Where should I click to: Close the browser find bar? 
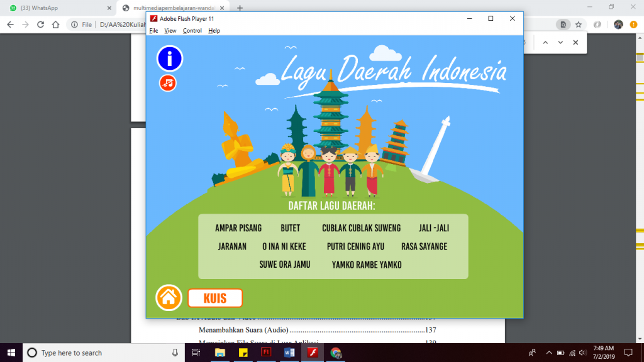(575, 43)
